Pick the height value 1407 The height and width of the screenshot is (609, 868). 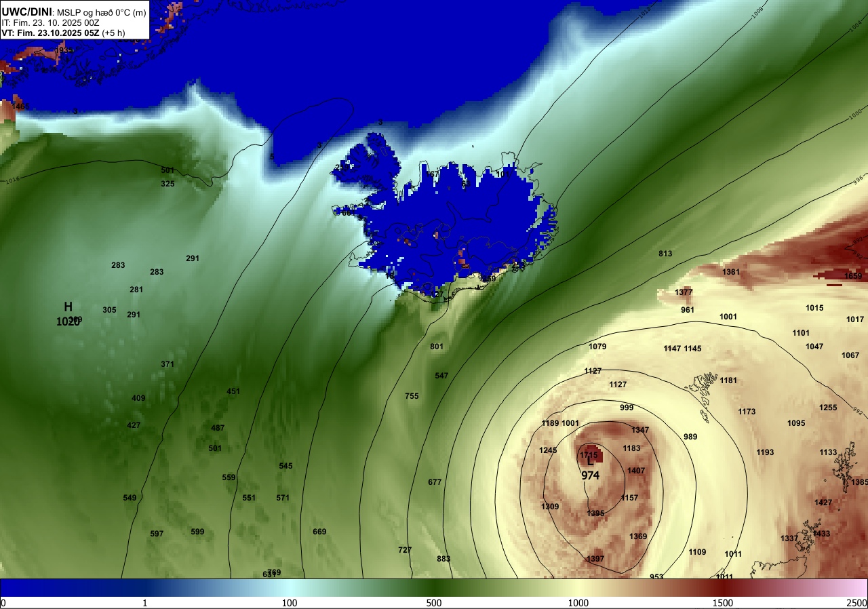tap(636, 471)
